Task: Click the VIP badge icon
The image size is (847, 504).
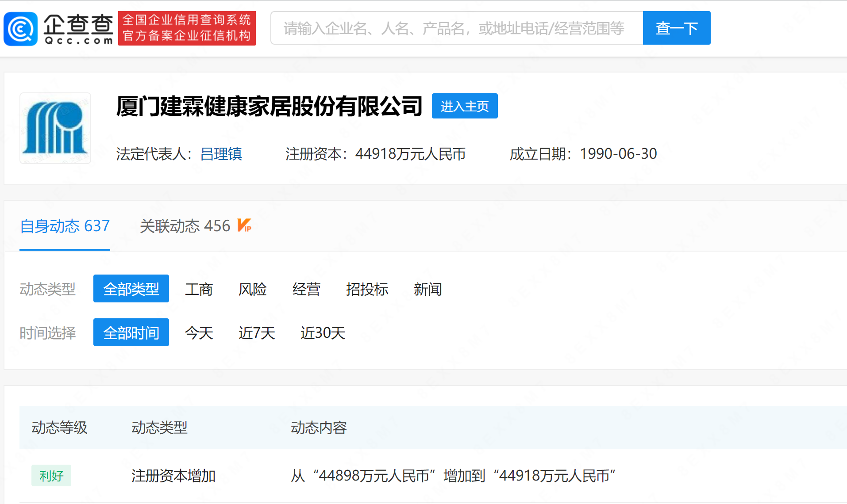Action: (x=244, y=225)
